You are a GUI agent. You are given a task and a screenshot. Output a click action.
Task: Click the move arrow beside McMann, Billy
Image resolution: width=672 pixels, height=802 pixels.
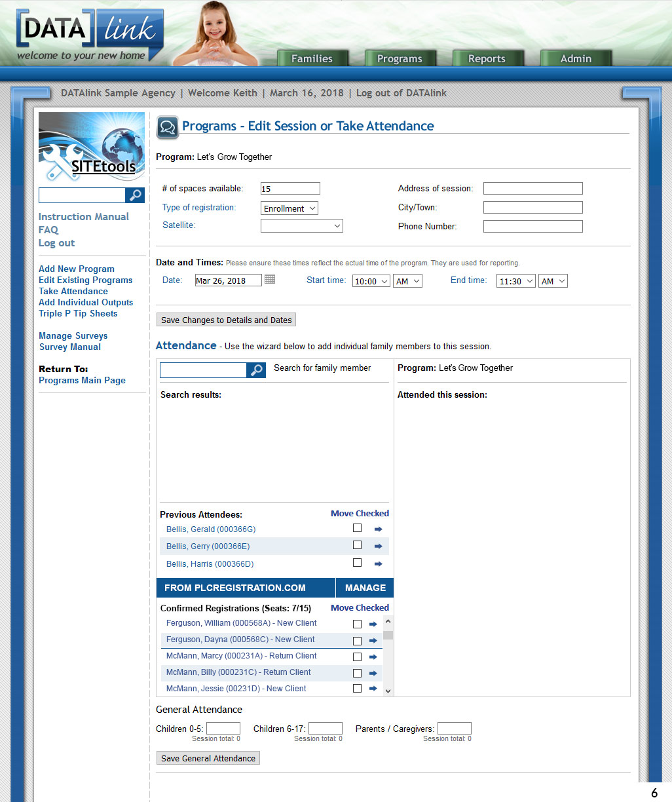[x=373, y=673]
